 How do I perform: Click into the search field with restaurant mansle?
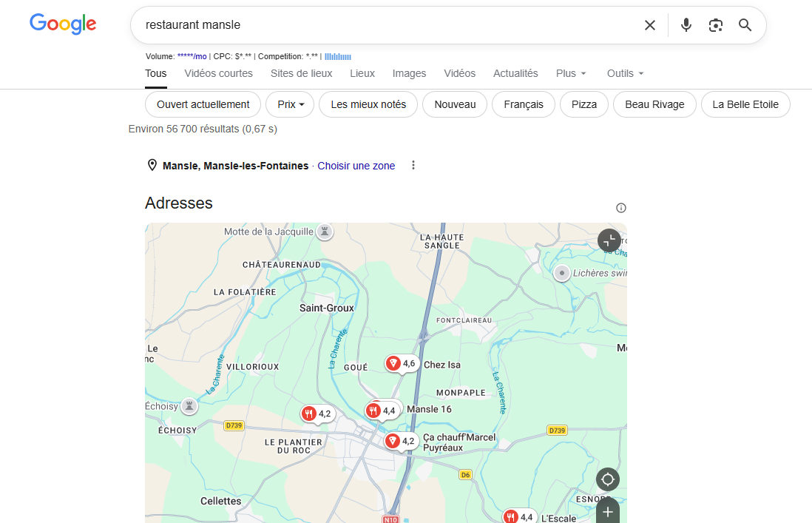click(388, 25)
